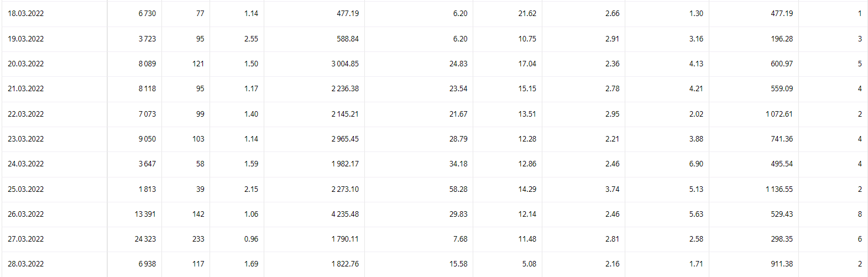Click the cell showing 1 072.61
Image resolution: width=868 pixels, height=277 pixels.
(x=779, y=114)
